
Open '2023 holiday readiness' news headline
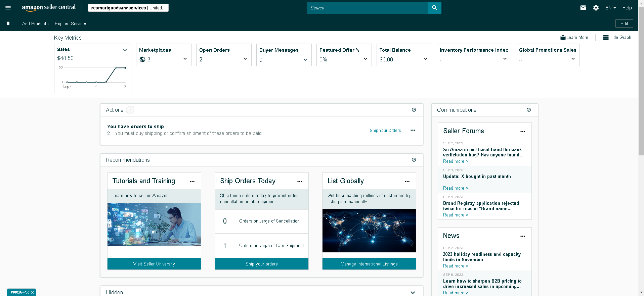(482, 257)
